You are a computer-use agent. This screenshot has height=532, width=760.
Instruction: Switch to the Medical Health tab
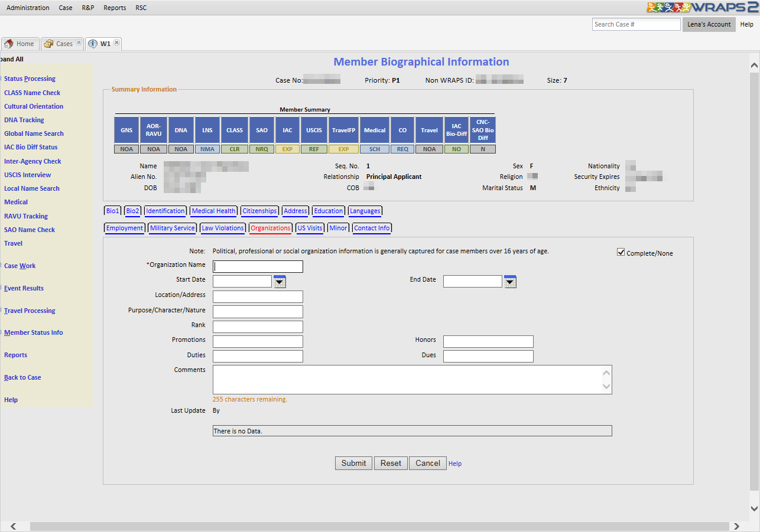tap(213, 211)
